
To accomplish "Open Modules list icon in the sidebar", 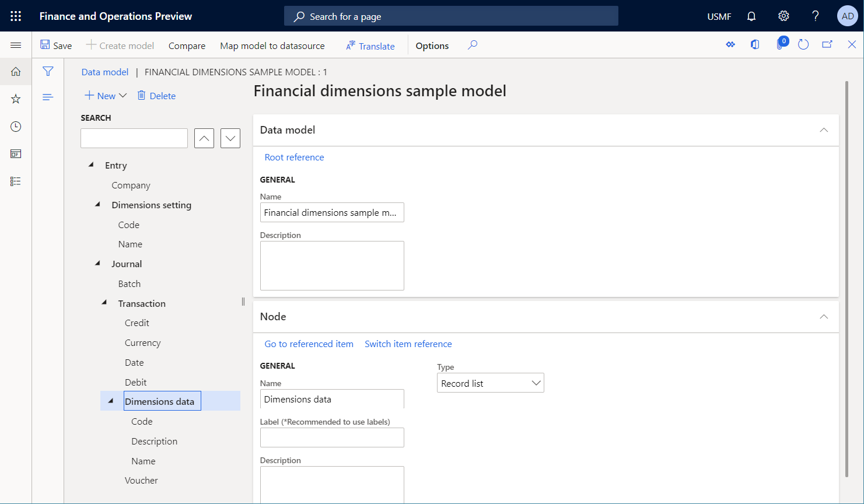I will pos(16,181).
